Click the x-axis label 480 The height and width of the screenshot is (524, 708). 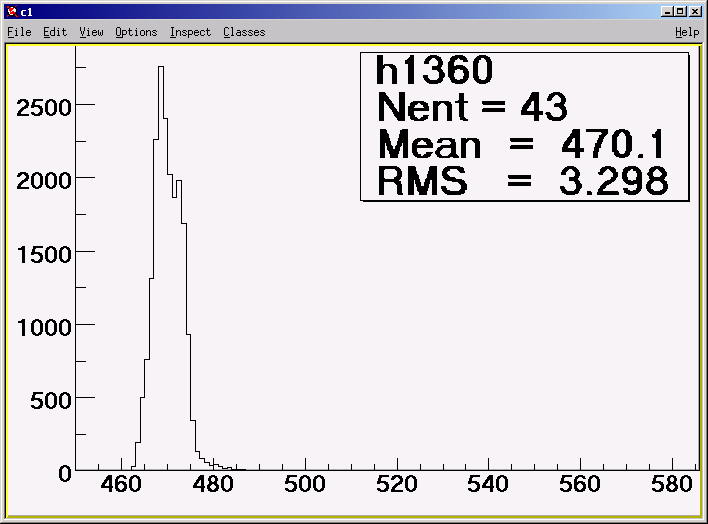click(x=213, y=484)
